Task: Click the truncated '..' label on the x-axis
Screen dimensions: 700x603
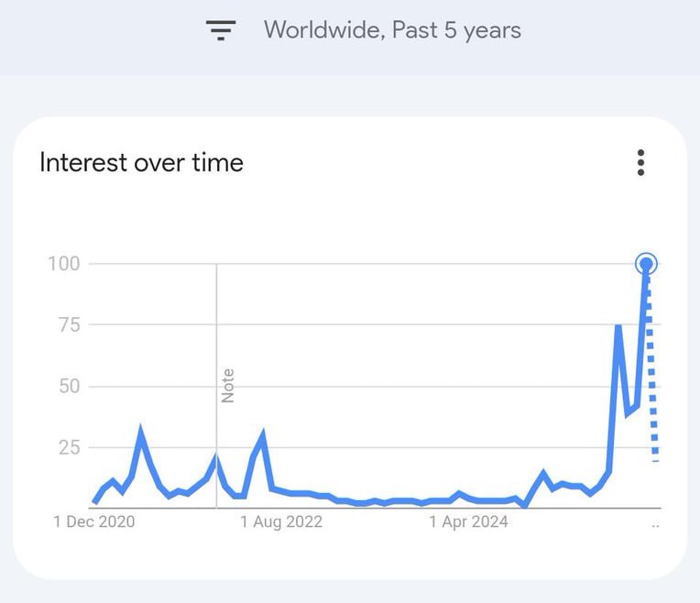Action: (655, 524)
